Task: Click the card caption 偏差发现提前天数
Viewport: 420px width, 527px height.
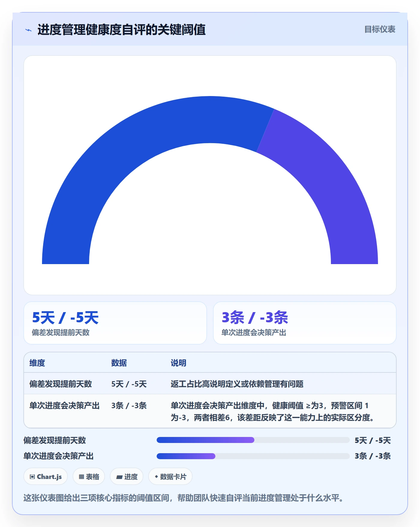Action: tap(61, 333)
